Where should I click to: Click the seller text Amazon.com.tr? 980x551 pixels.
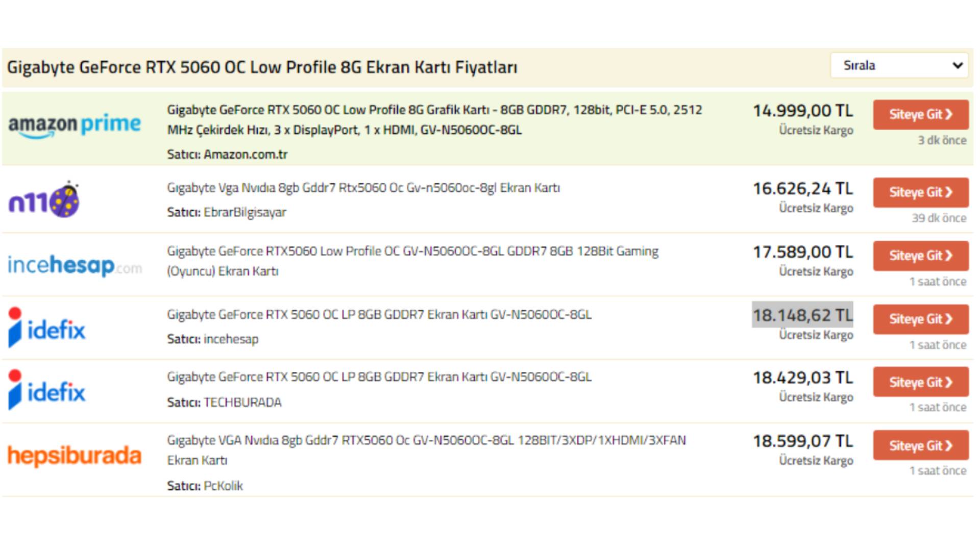(x=246, y=155)
